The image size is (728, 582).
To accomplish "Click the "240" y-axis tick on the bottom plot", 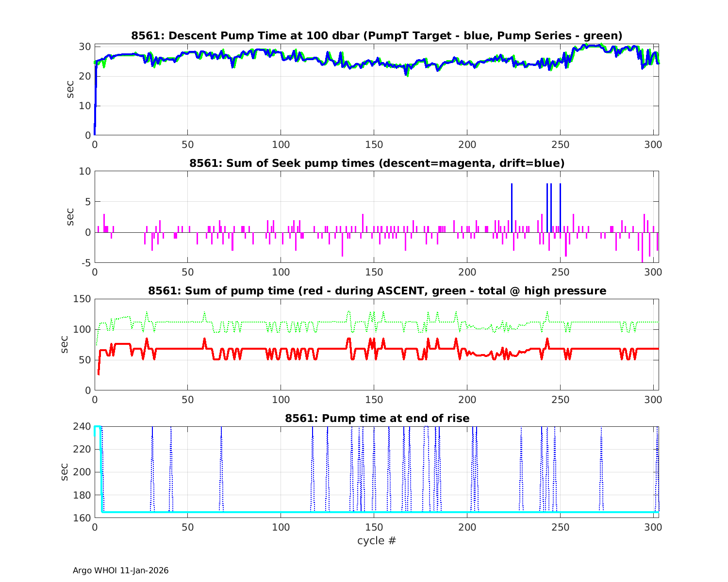I will 82,427.
